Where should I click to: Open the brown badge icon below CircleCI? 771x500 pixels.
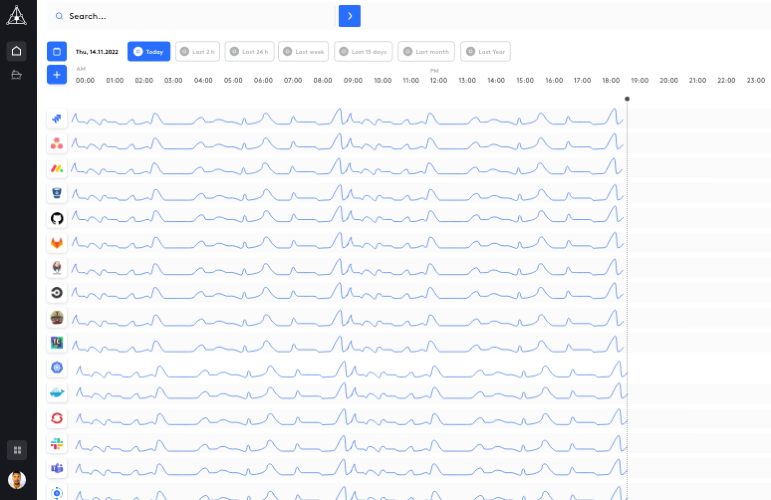(57, 318)
